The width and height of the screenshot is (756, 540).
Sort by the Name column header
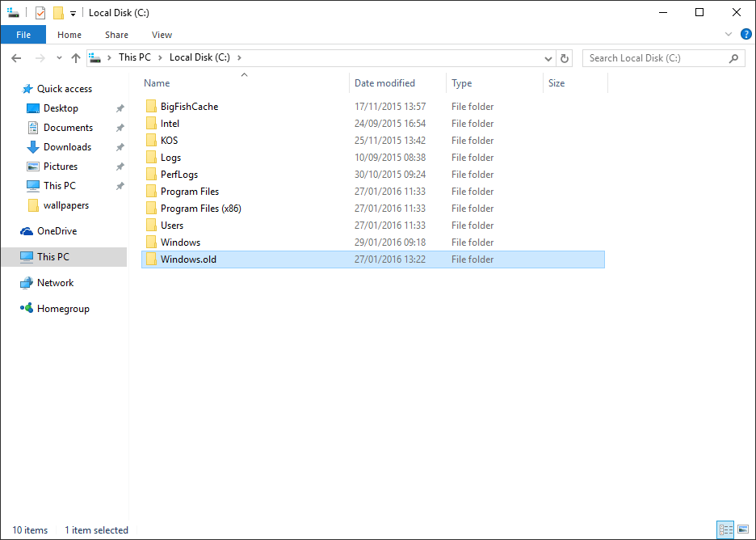[x=157, y=83]
